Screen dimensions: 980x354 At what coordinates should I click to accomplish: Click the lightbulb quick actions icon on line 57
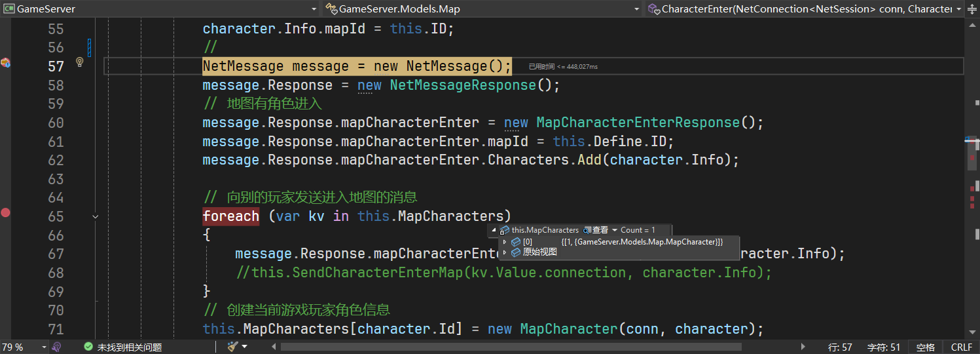coord(80,62)
